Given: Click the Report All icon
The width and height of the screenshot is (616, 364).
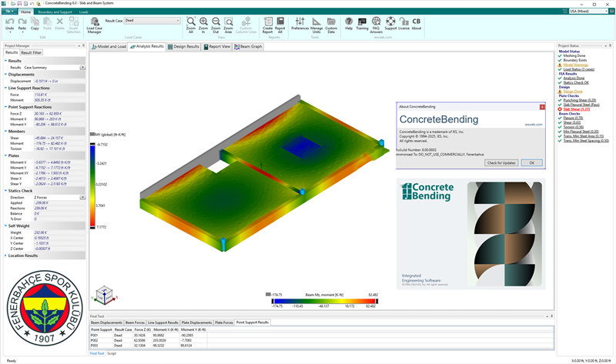Looking at the screenshot, I should (x=280, y=22).
